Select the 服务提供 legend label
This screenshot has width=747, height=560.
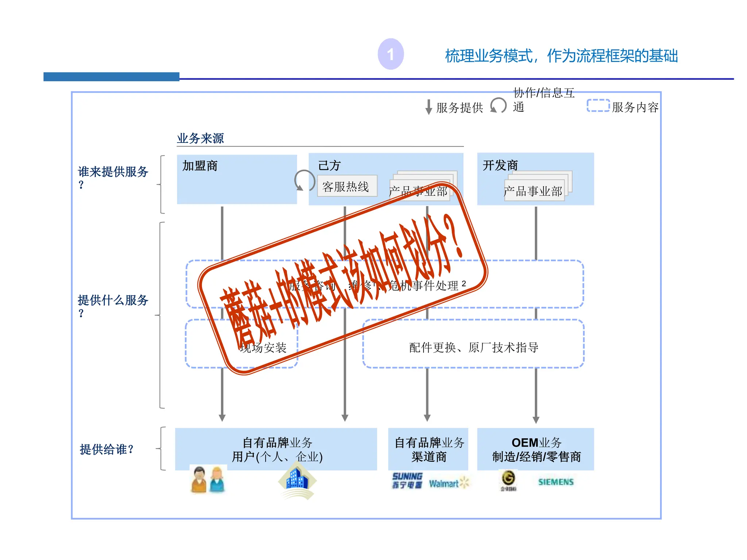[x=460, y=108]
